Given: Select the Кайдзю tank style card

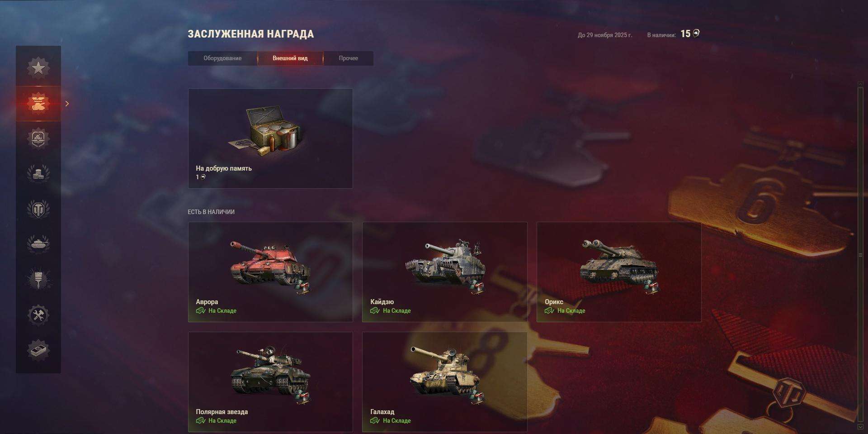Looking at the screenshot, I should tap(445, 272).
